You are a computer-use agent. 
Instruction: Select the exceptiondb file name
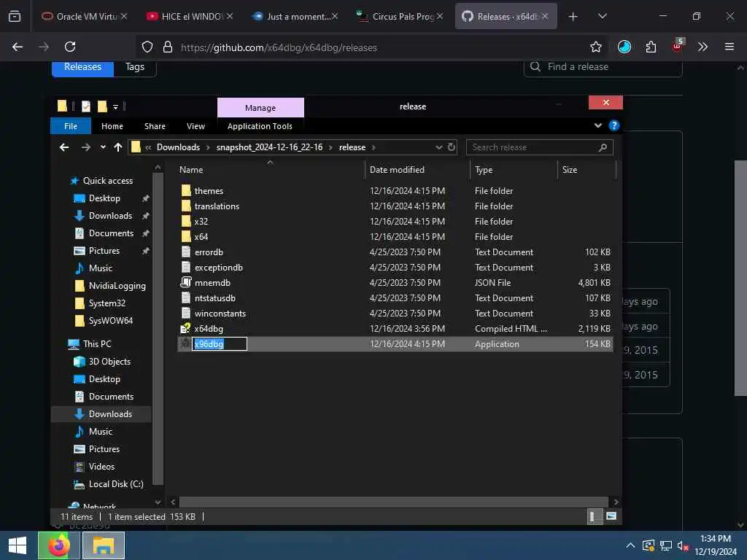[219, 268]
